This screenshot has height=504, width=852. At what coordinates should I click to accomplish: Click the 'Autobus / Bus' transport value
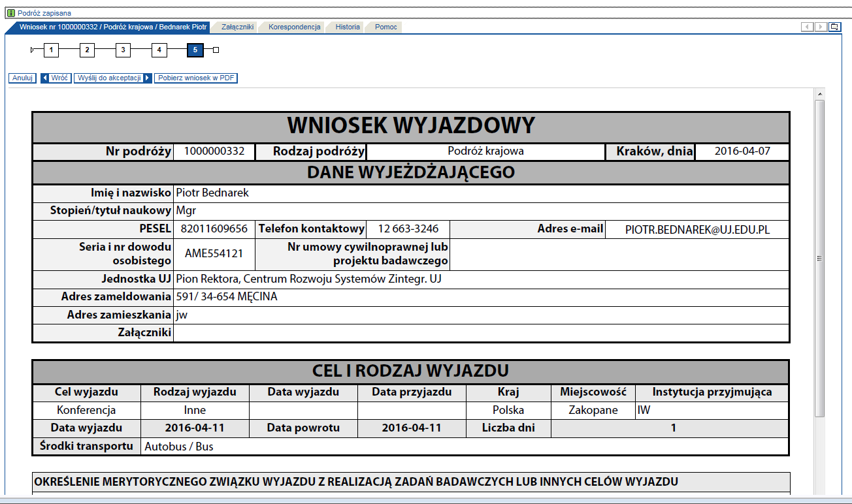tap(179, 447)
